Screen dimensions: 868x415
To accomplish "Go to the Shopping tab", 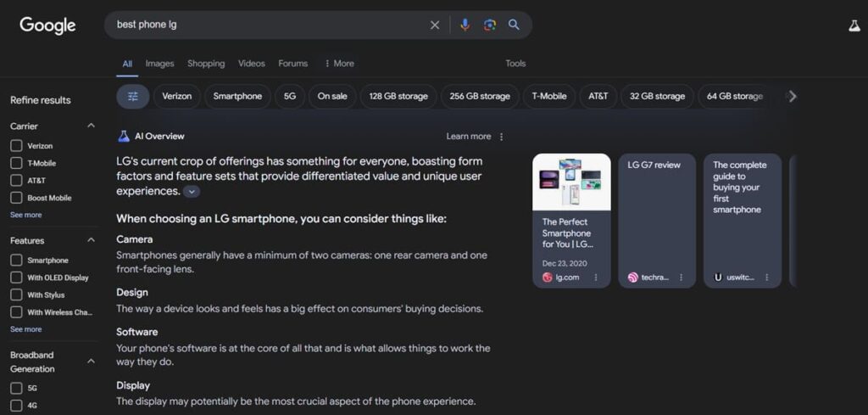I will click(206, 64).
